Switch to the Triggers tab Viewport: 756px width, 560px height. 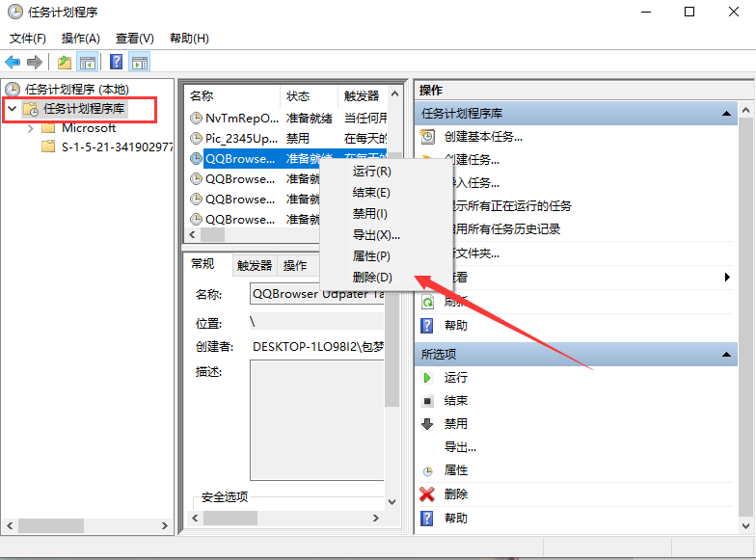[x=255, y=266]
